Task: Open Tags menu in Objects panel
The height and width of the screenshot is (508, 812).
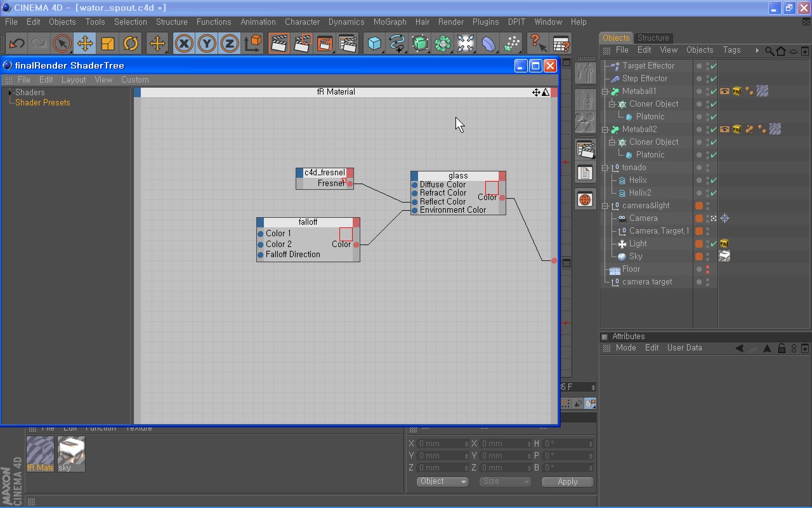Action: click(x=731, y=50)
